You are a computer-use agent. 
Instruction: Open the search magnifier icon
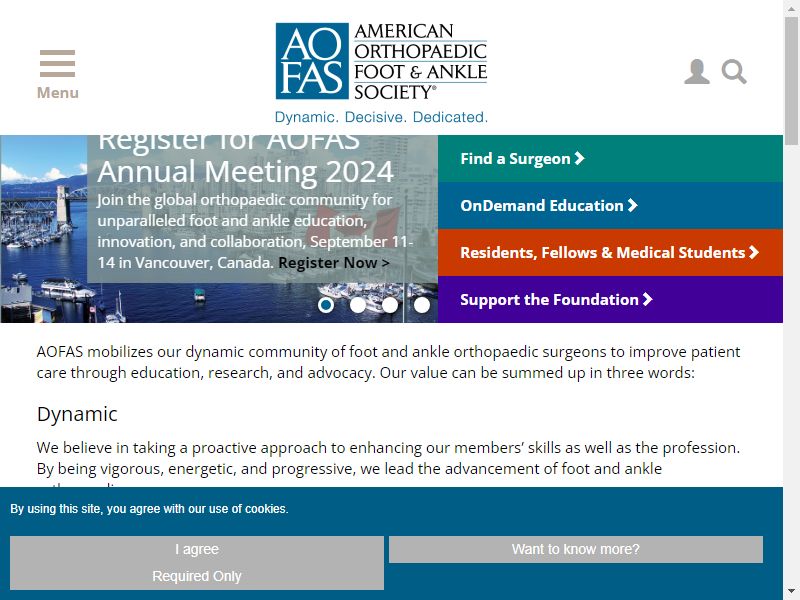coord(734,72)
